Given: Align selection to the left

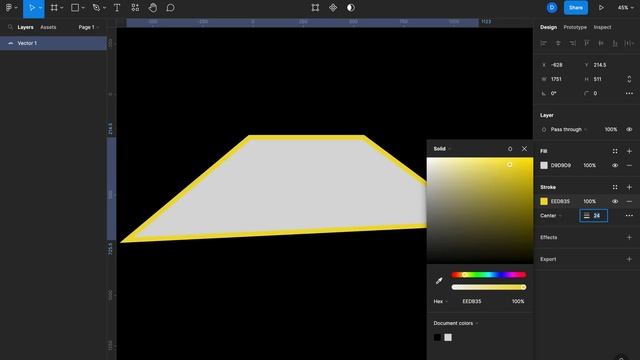Looking at the screenshot, I should (544, 43).
